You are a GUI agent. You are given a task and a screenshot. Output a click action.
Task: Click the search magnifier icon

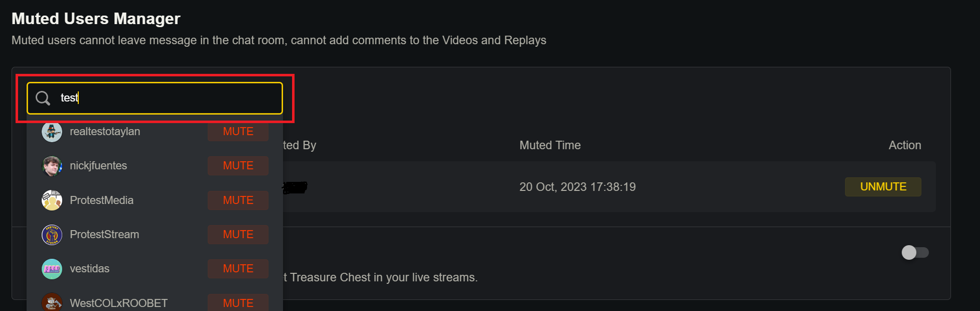pyautogui.click(x=43, y=98)
